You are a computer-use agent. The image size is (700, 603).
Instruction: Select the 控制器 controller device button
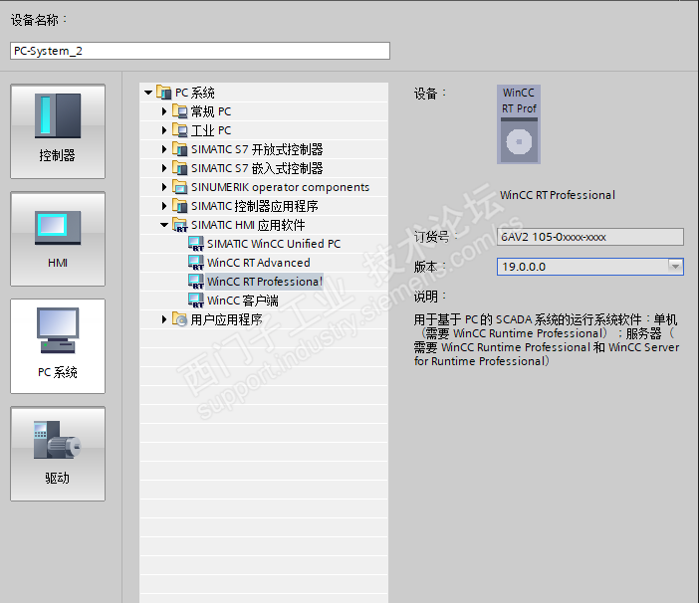point(58,131)
